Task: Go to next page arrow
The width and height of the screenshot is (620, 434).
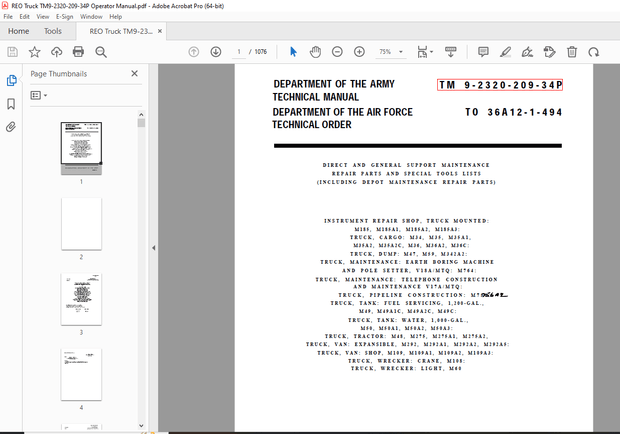Action: pyautogui.click(x=215, y=52)
